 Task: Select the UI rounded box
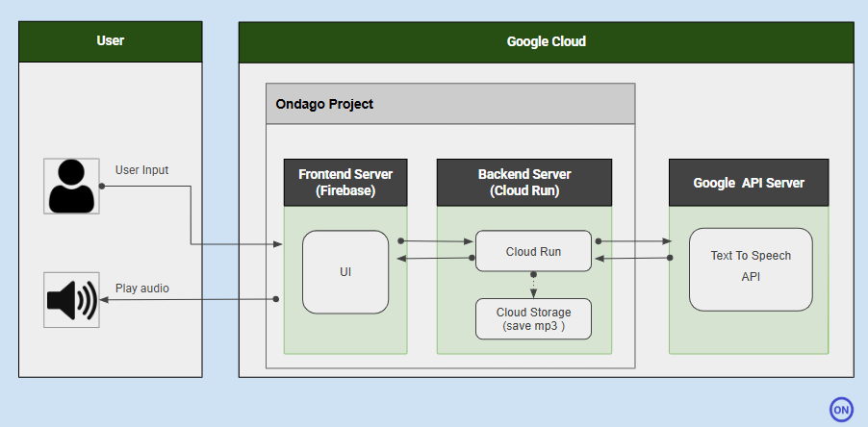[x=345, y=272]
